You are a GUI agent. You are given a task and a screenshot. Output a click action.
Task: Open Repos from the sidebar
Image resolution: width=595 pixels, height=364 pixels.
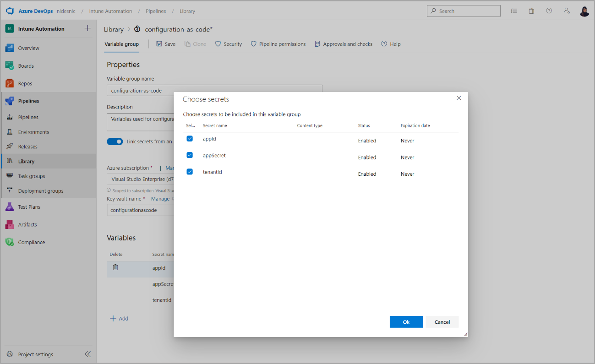tap(25, 83)
